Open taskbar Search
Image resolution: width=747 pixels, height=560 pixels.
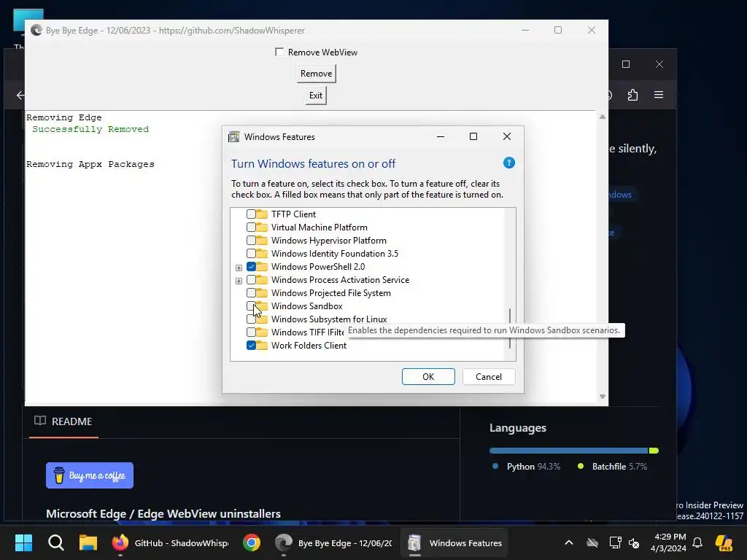pos(55,542)
